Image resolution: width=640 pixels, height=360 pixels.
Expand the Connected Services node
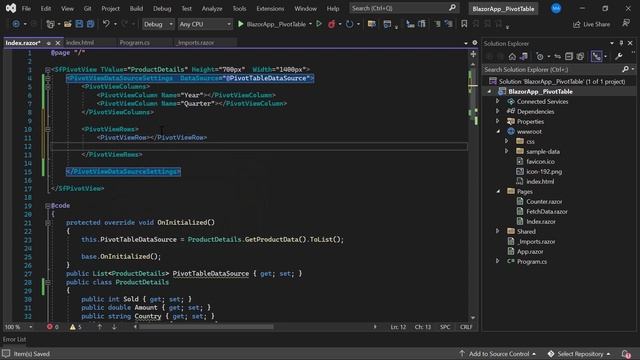498,101
